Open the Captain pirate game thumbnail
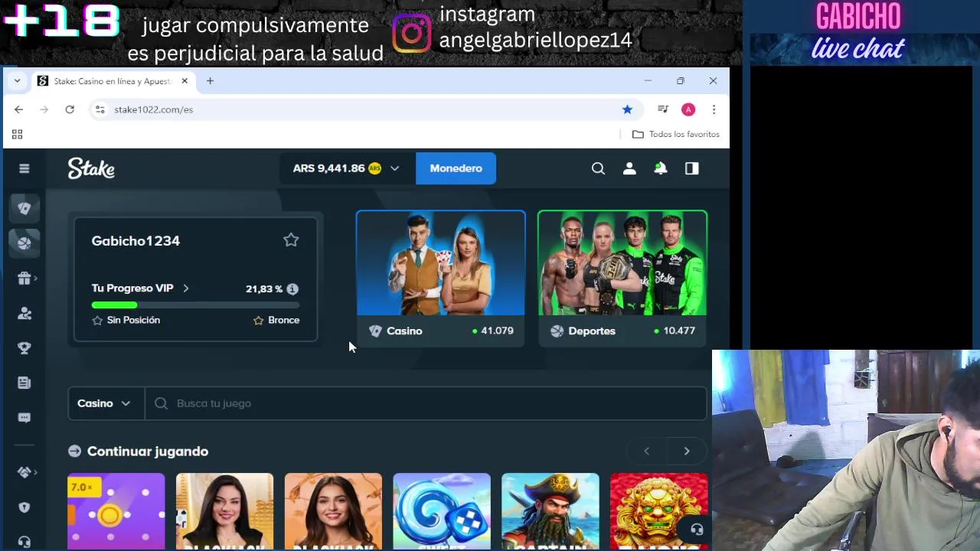 tap(550, 511)
